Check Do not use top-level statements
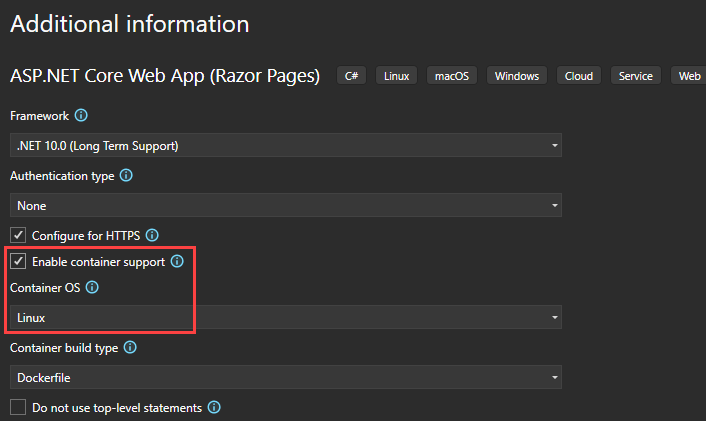 (18, 407)
